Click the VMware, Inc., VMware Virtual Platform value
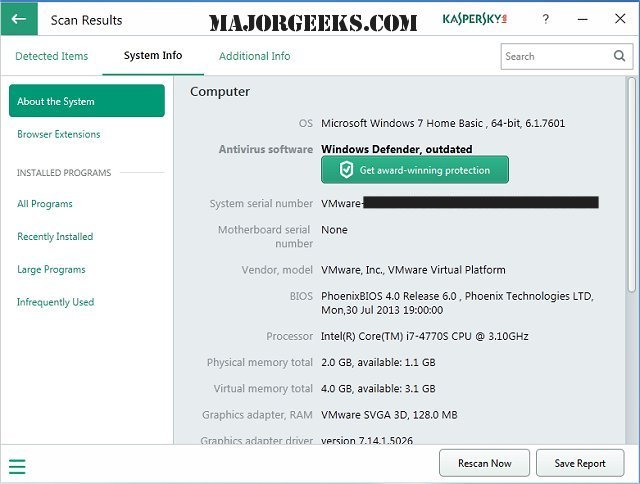The height and width of the screenshot is (484, 640). [413, 270]
